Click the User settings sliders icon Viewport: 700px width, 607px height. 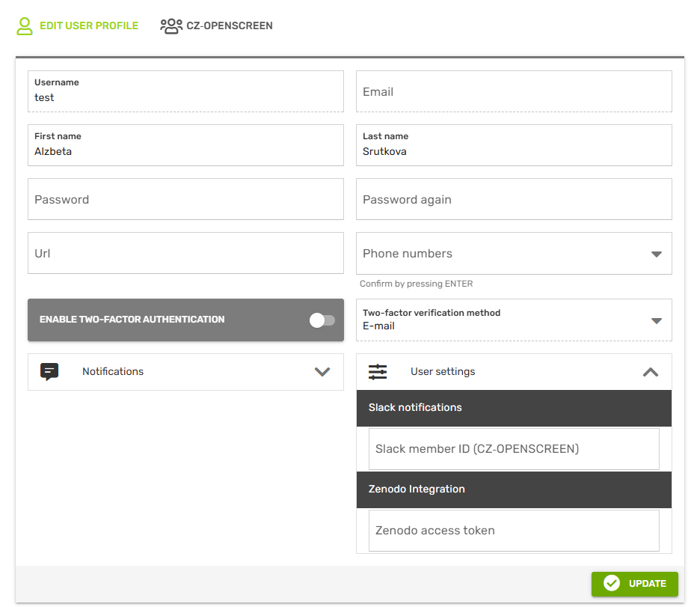[x=378, y=372]
